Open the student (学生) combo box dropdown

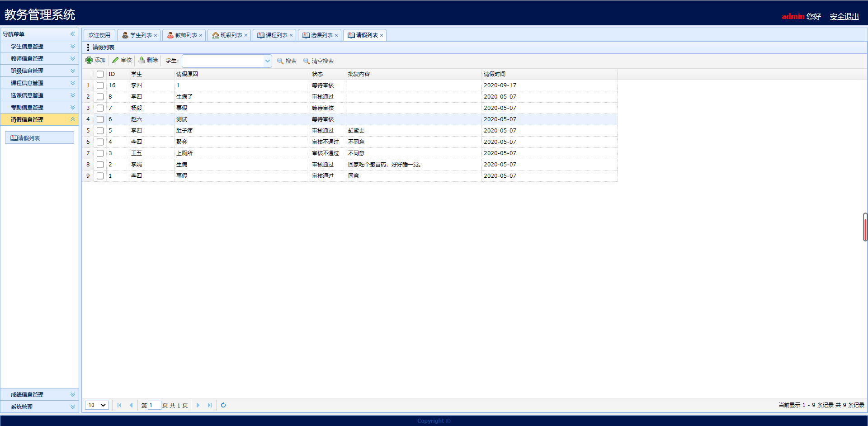[267, 61]
